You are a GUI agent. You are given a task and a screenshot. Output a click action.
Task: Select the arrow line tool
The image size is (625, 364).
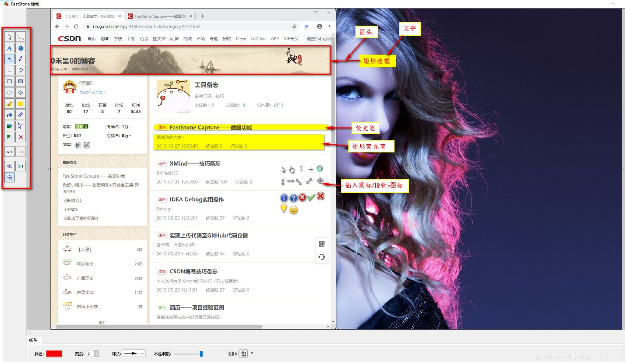point(10,59)
